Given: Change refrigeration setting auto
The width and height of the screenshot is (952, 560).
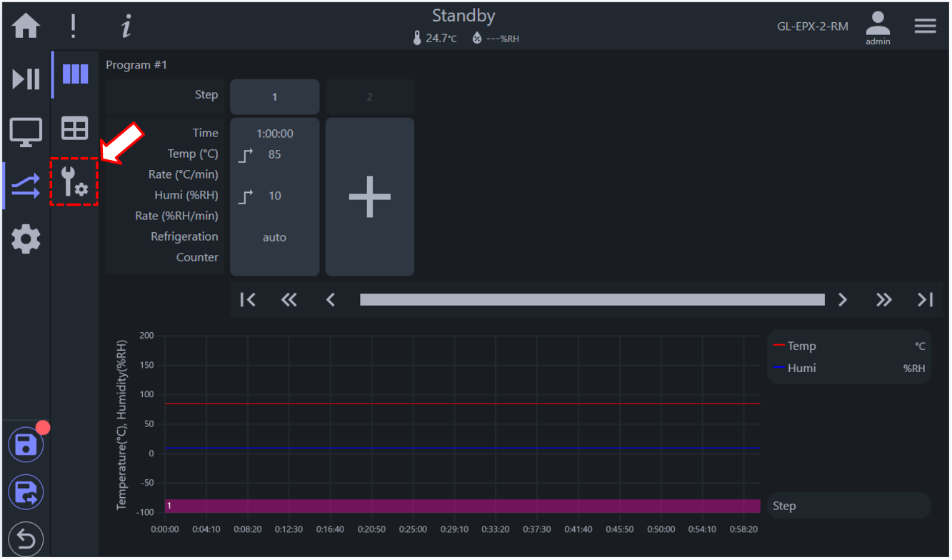Looking at the screenshot, I should (x=274, y=237).
